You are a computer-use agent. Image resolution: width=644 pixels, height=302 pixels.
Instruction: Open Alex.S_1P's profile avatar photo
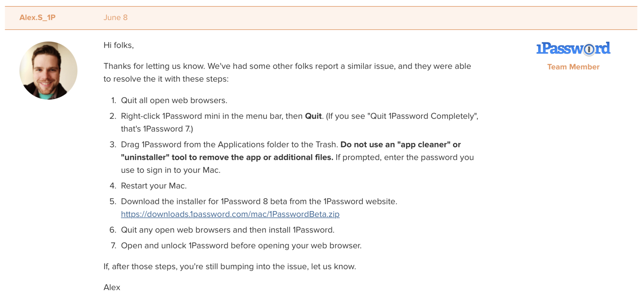click(48, 70)
